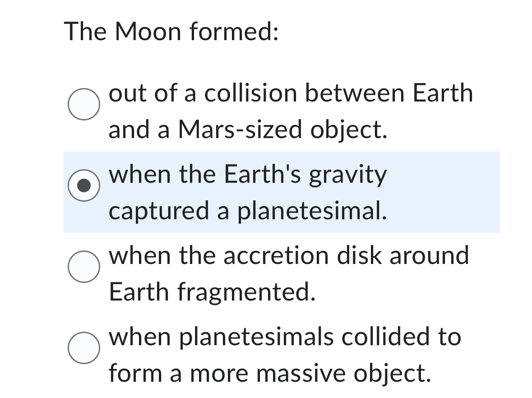Pick the planetesimals collided answer option
Screen dimensions: 532x398
(x=84, y=347)
